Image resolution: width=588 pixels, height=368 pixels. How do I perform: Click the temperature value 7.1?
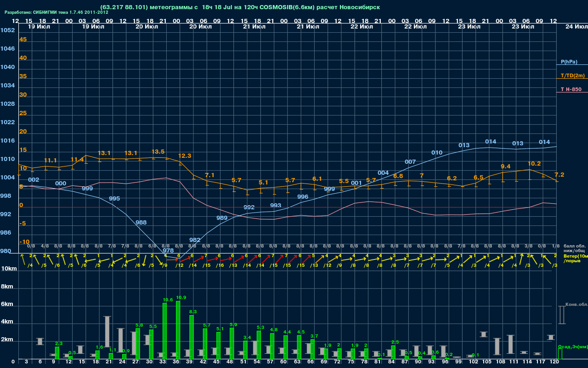(210, 175)
